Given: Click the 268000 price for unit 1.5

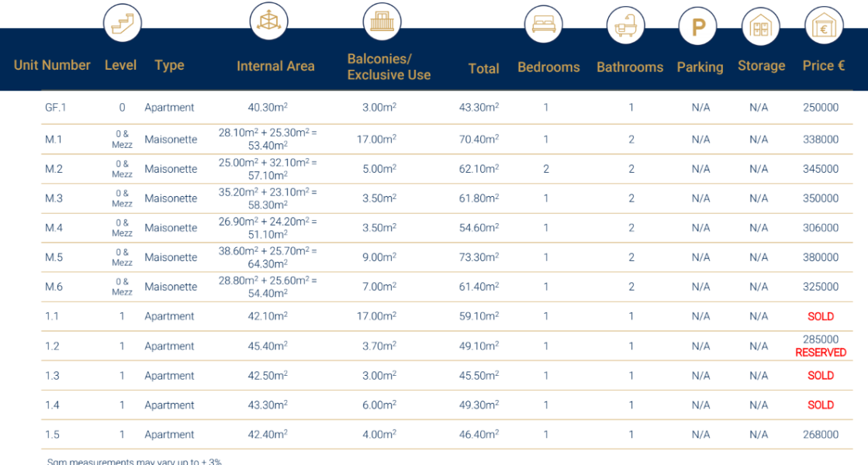Looking at the screenshot, I should pyautogui.click(x=821, y=435).
